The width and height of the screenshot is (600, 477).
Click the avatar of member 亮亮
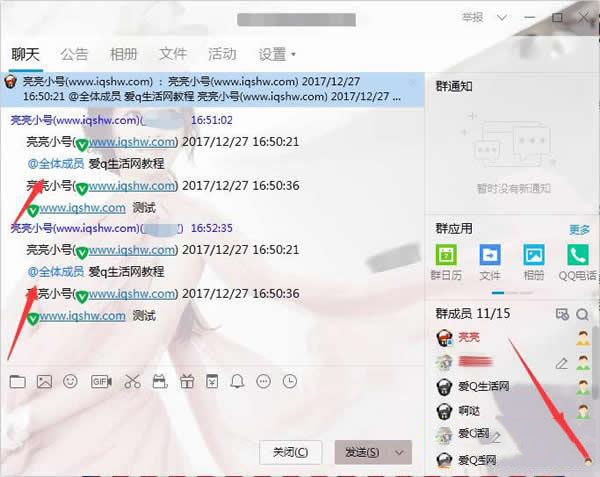click(x=444, y=338)
